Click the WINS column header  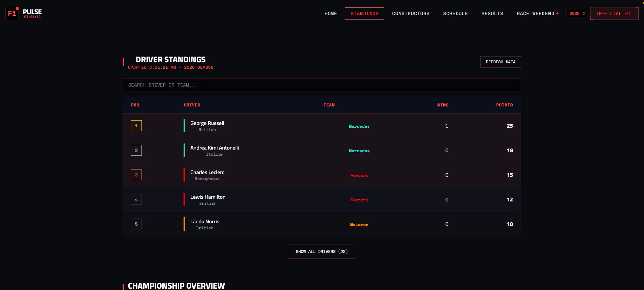click(443, 105)
